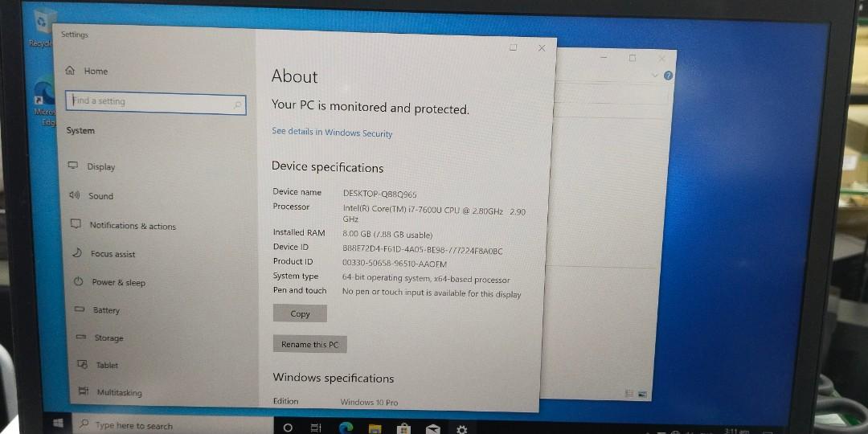Select the No pen or touch input text
Screen dimensions: 868x434
tap(432, 293)
